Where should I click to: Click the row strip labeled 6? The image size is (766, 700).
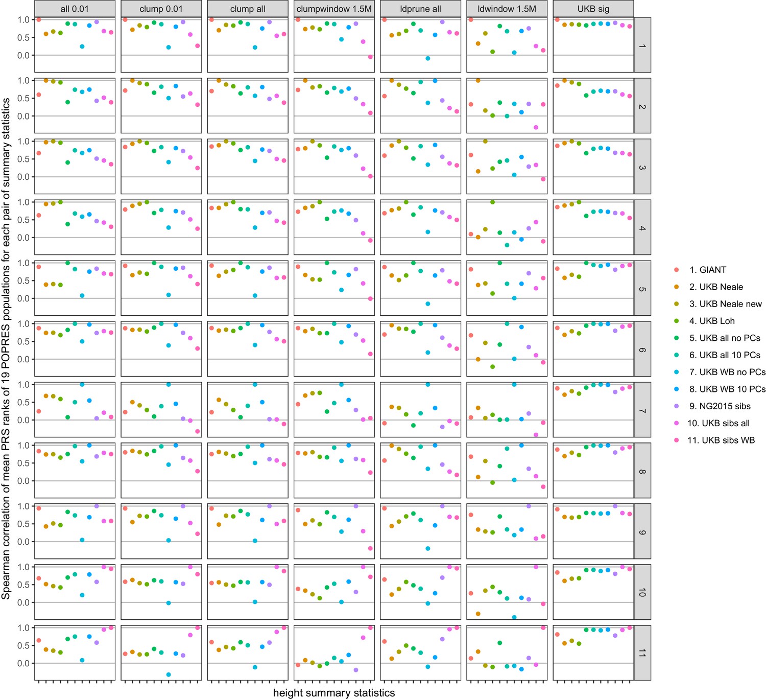coord(642,349)
